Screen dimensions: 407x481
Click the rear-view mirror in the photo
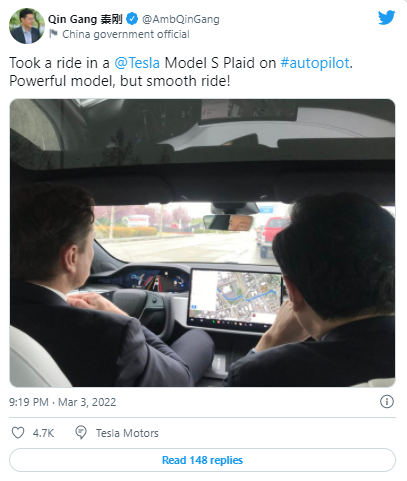pos(228,223)
